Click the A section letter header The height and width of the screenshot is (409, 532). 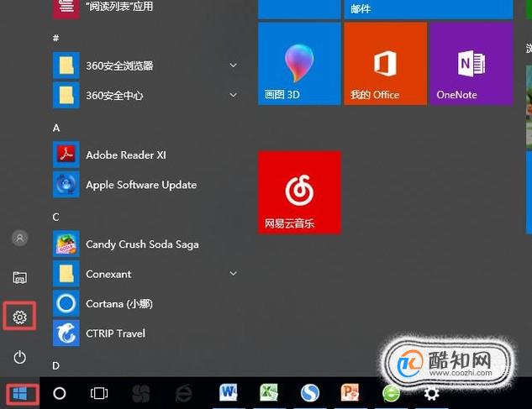56,128
